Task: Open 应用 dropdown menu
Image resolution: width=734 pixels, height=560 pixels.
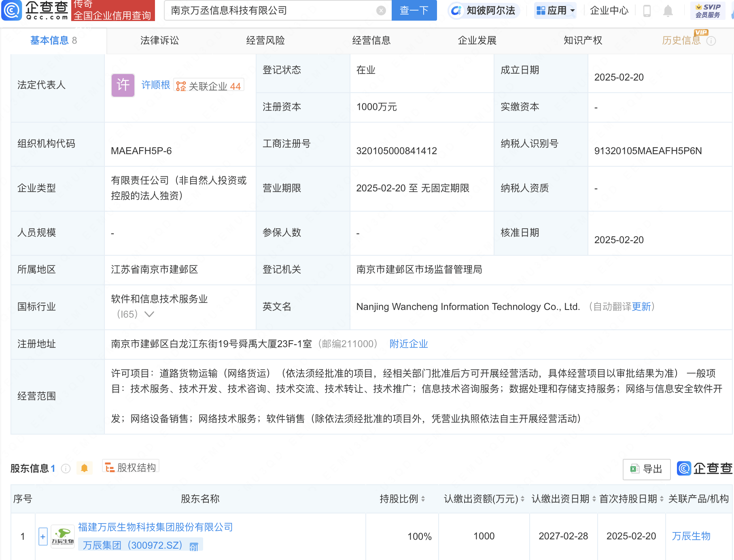Action: (x=555, y=11)
